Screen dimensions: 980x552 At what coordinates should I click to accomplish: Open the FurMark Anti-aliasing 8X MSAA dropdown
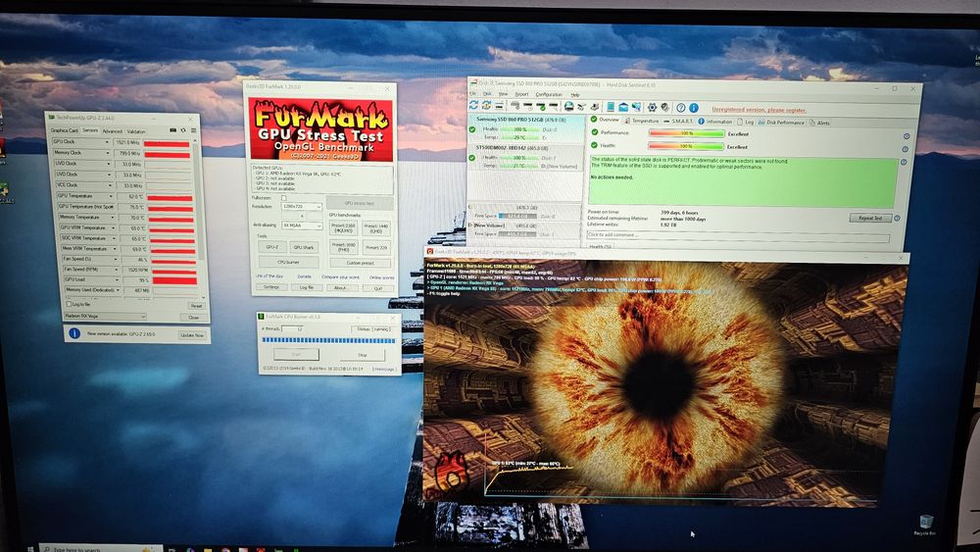pyautogui.click(x=302, y=226)
